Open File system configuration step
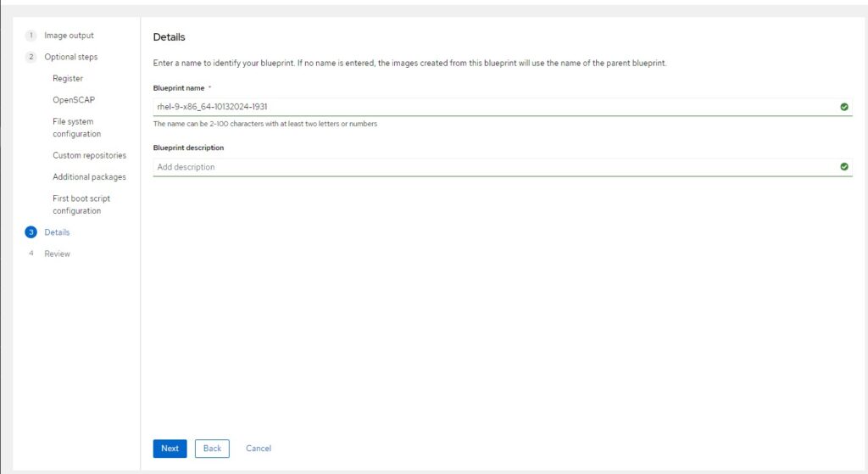868x474 pixels. click(x=77, y=127)
